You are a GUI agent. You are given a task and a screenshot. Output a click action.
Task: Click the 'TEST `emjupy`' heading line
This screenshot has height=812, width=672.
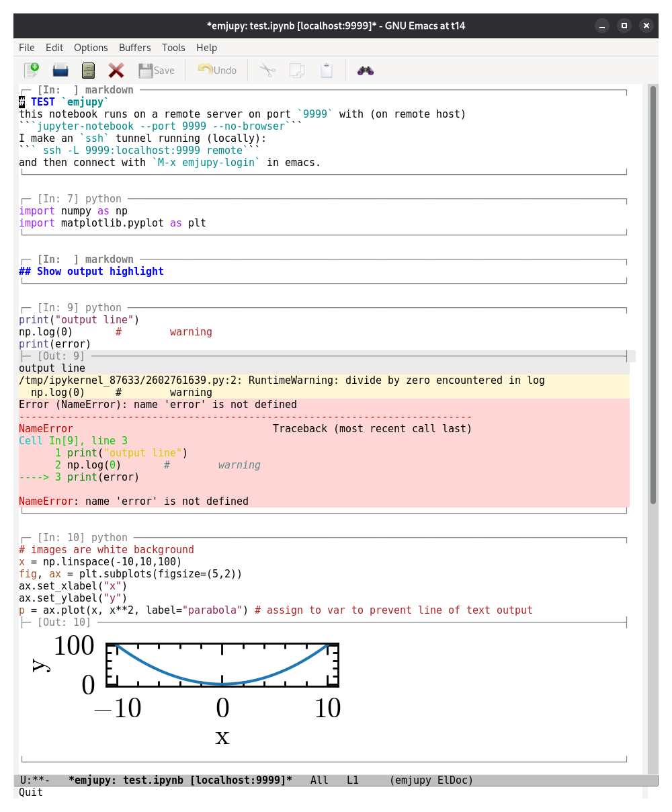pyautogui.click(x=64, y=102)
